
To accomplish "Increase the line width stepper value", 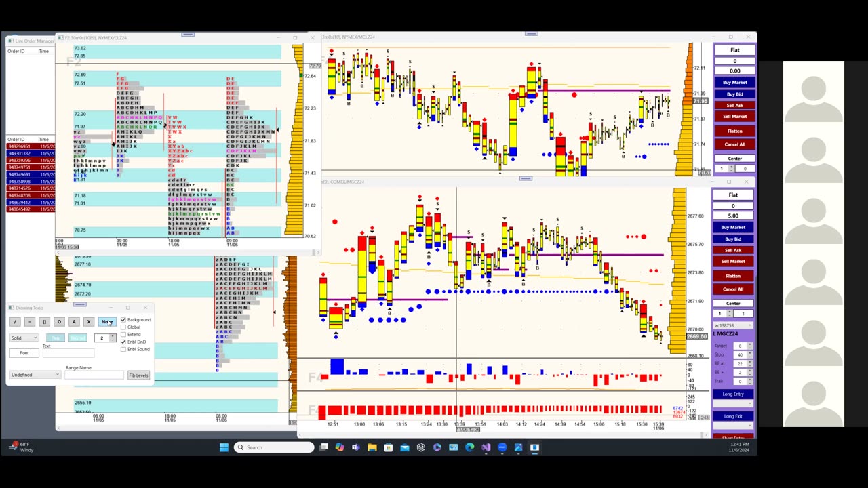I will pyautogui.click(x=113, y=336).
